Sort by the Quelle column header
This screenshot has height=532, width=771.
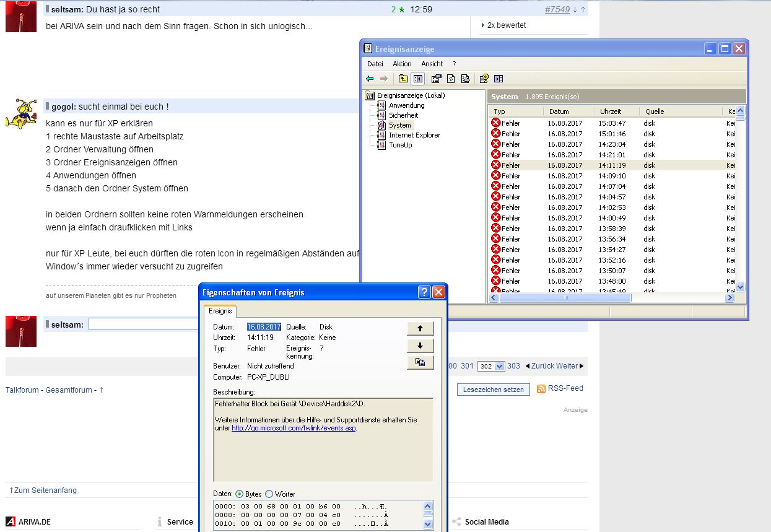[681, 111]
